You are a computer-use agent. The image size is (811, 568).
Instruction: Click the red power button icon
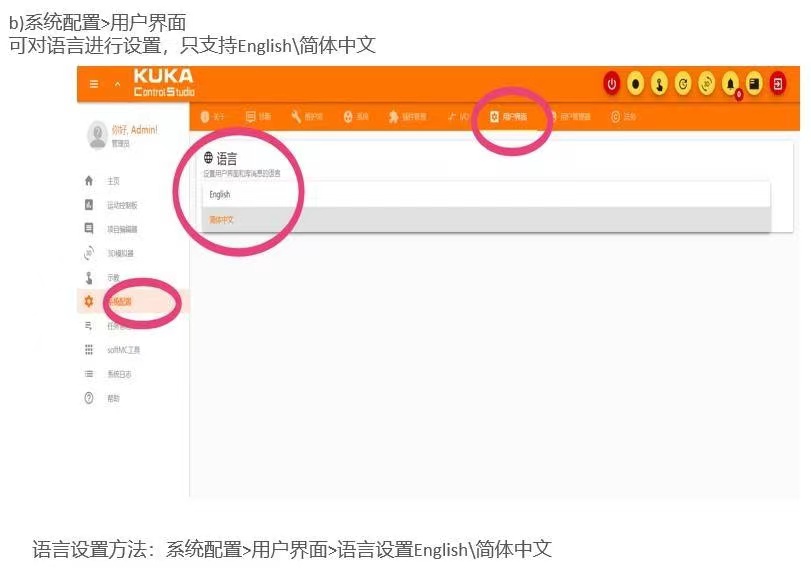pos(612,84)
